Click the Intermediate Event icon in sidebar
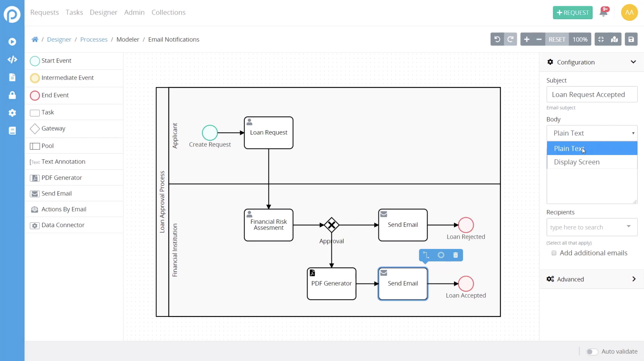644x361 pixels. click(35, 78)
